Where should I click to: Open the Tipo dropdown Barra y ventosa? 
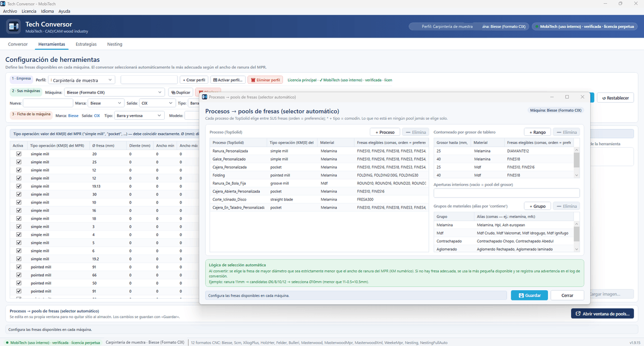pos(140,116)
